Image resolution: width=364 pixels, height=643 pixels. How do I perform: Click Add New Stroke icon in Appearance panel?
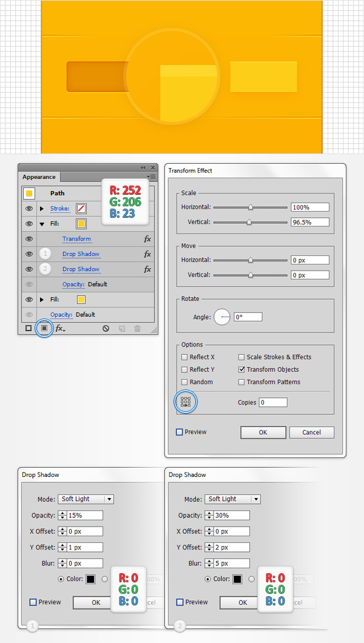point(29,328)
